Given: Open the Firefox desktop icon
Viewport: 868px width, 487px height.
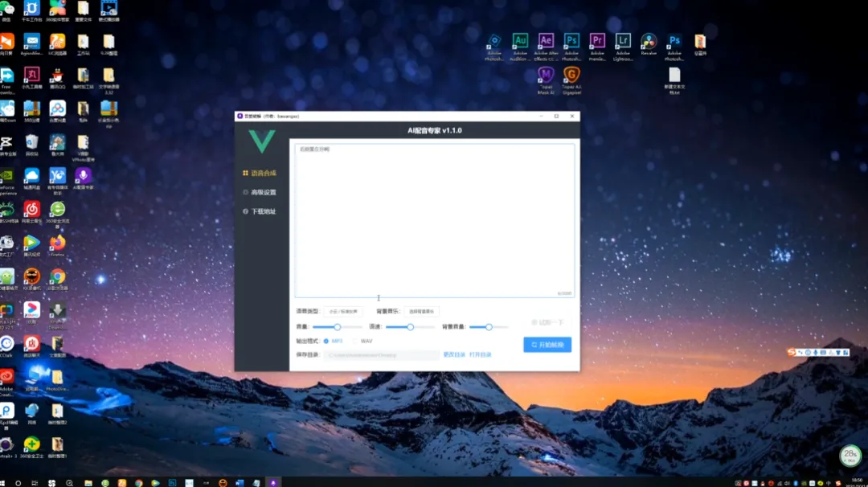Looking at the screenshot, I should click(57, 246).
